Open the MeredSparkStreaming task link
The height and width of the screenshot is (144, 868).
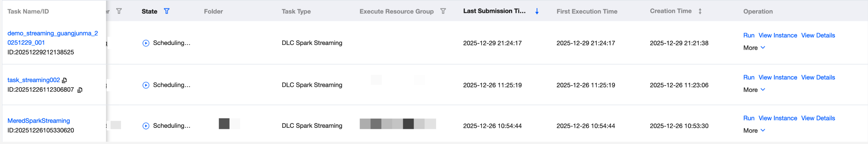(x=39, y=121)
